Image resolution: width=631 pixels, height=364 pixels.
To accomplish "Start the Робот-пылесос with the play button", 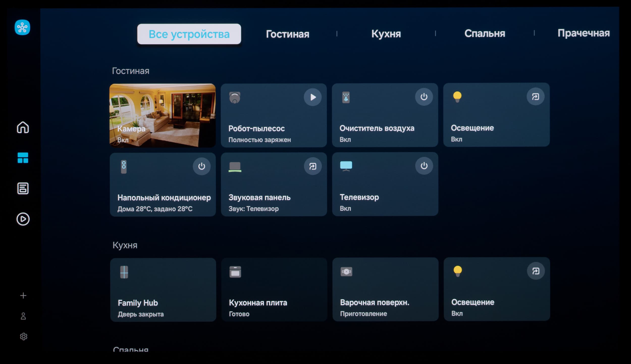I will pyautogui.click(x=313, y=97).
